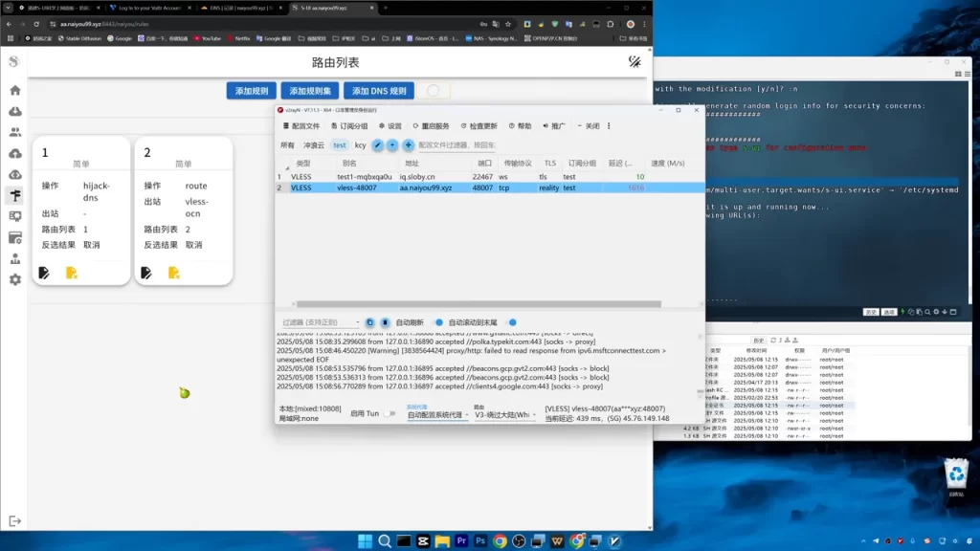Click the 推广 promotion menu item

tap(554, 126)
